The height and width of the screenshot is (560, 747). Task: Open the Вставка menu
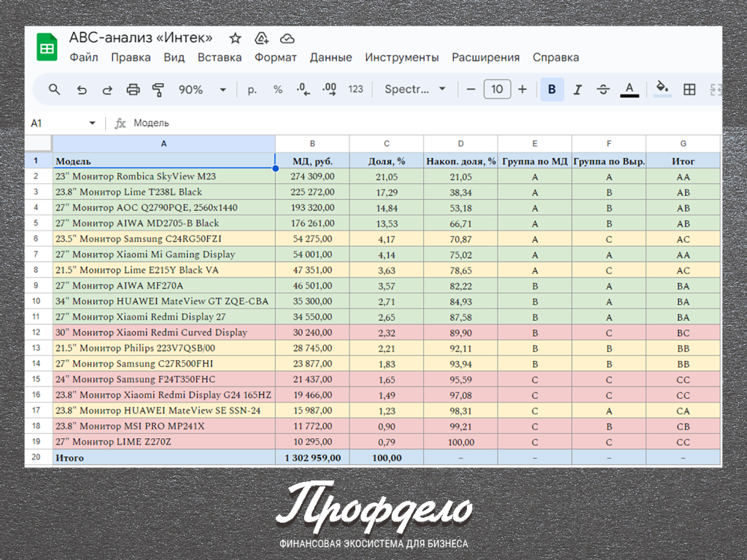[220, 58]
